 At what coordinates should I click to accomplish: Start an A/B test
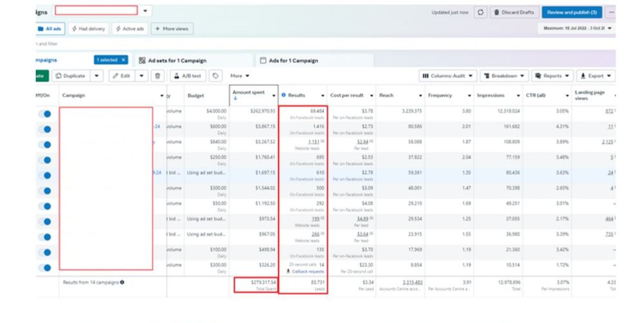pos(187,76)
